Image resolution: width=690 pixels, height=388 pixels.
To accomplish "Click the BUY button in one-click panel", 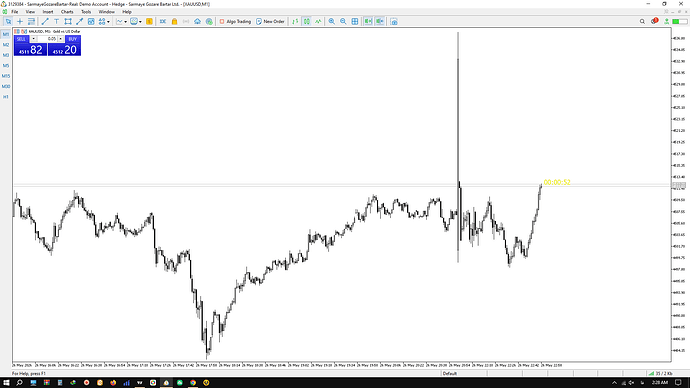I will tap(73, 39).
